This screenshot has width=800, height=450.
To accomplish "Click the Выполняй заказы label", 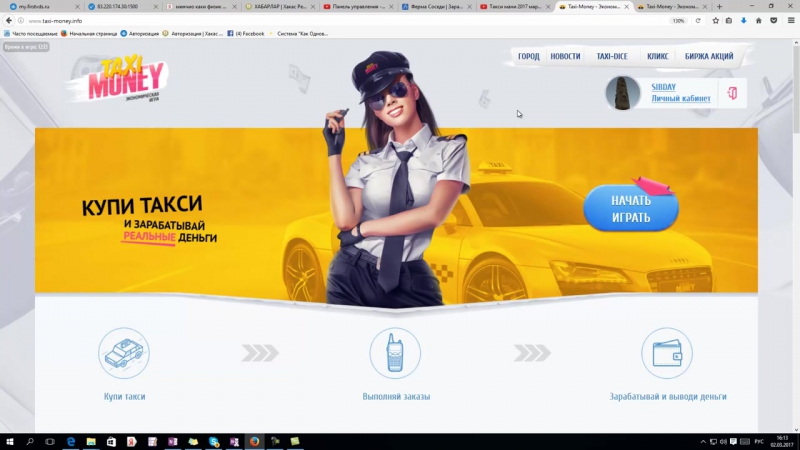I will [x=396, y=396].
